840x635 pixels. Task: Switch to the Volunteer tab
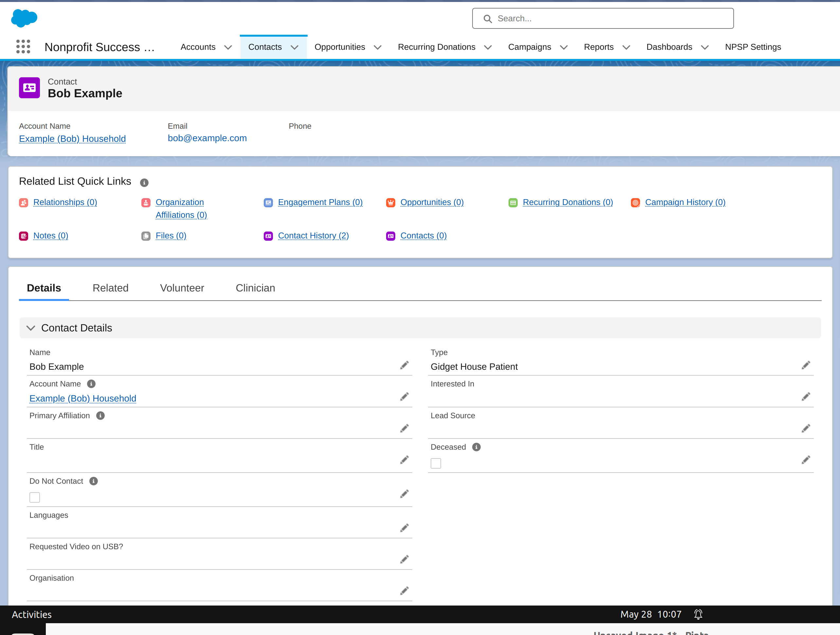[182, 288]
